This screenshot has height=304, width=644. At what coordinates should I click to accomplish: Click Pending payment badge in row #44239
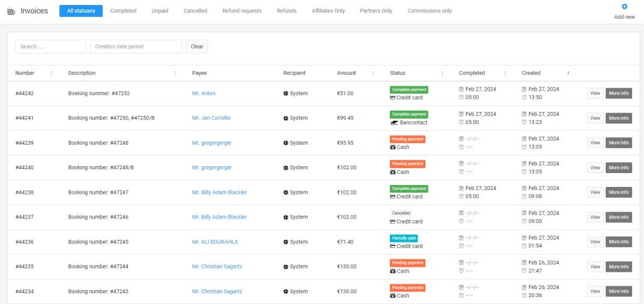coord(408,139)
